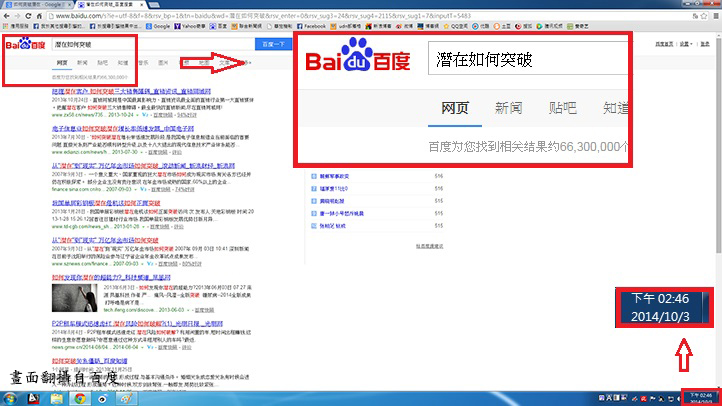Close the Google search browser tab
This screenshot has width=722, height=406.
[x=70, y=4]
